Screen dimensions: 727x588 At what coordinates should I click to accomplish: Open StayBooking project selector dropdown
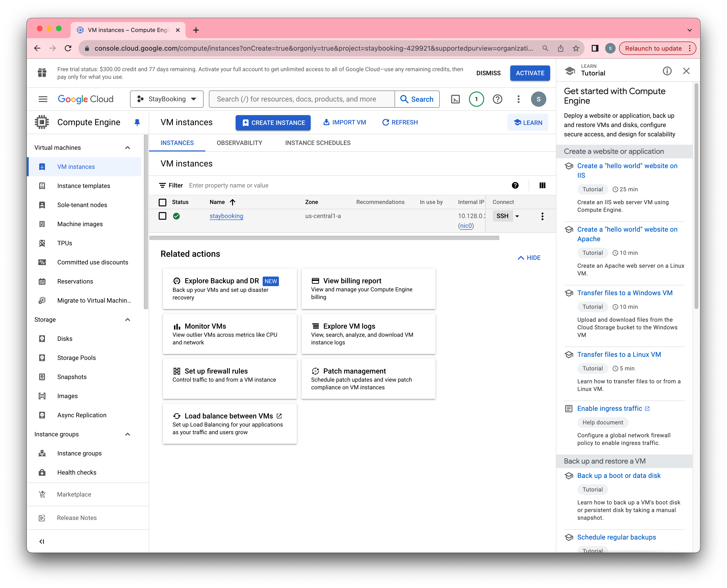click(x=166, y=99)
